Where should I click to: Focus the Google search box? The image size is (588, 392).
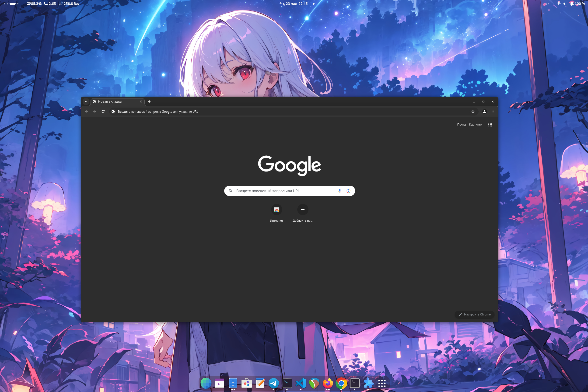point(290,191)
